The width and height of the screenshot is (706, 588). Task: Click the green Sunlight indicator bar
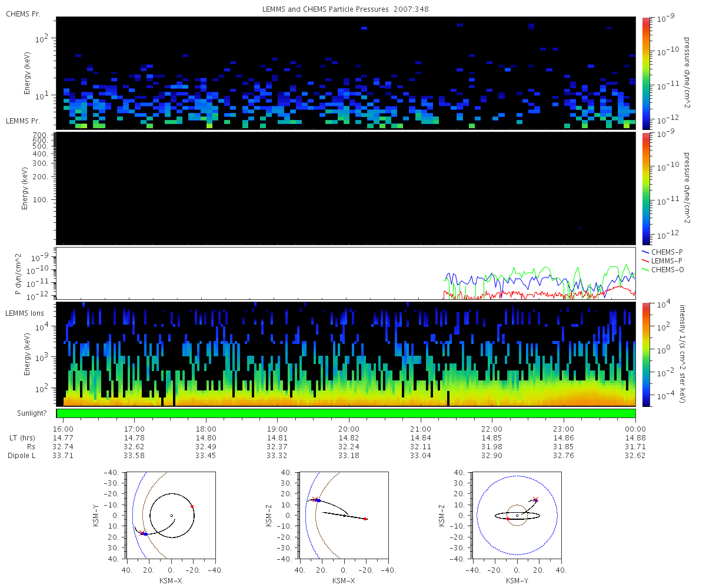[346, 413]
